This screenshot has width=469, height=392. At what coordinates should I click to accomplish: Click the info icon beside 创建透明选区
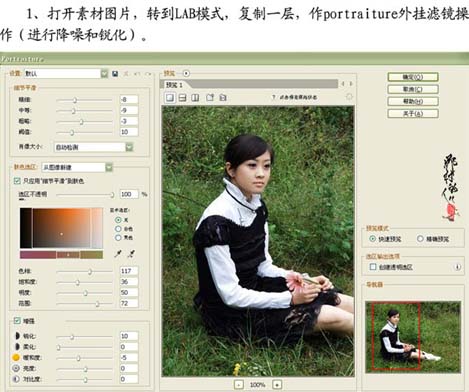(458, 267)
